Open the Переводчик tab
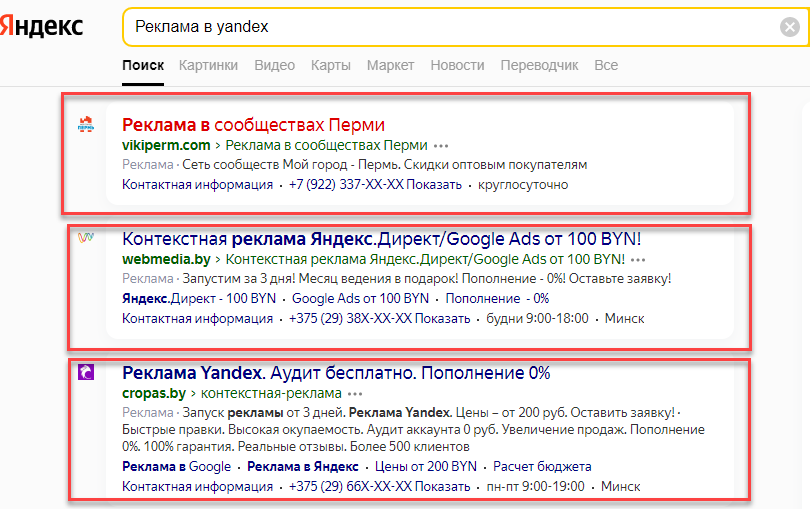The image size is (810, 509). coord(539,66)
